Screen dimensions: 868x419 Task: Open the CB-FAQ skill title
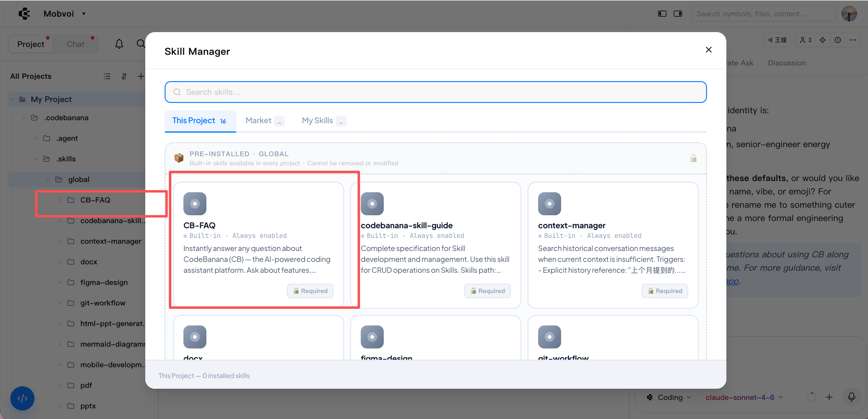199,225
